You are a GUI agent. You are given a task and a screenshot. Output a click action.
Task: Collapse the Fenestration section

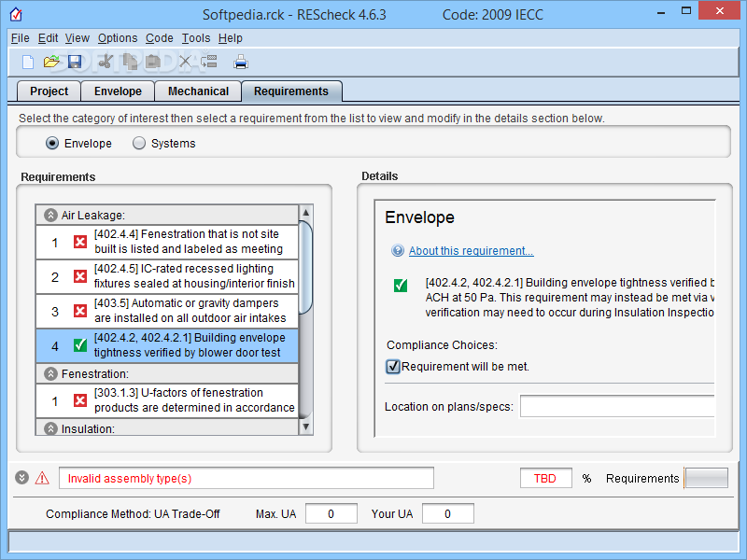tap(50, 374)
